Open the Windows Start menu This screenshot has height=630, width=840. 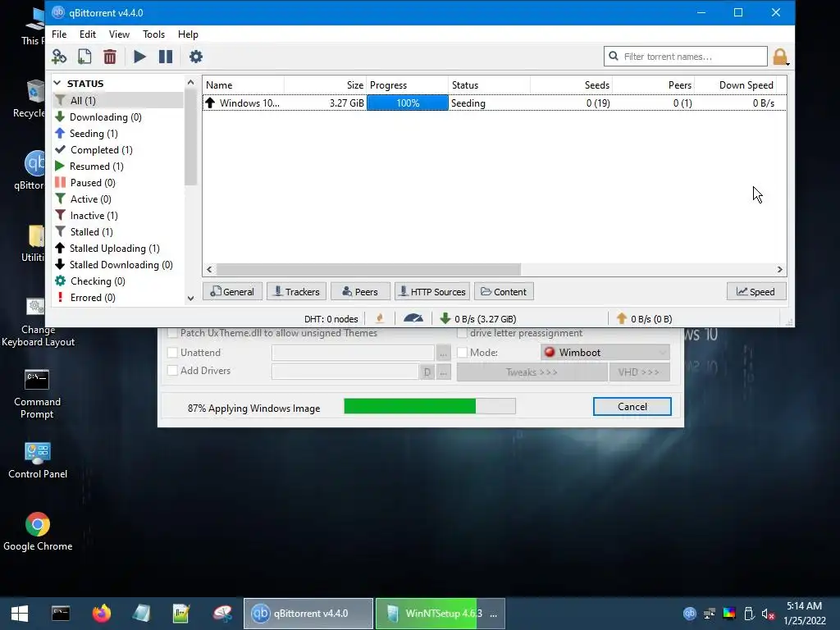point(20,614)
